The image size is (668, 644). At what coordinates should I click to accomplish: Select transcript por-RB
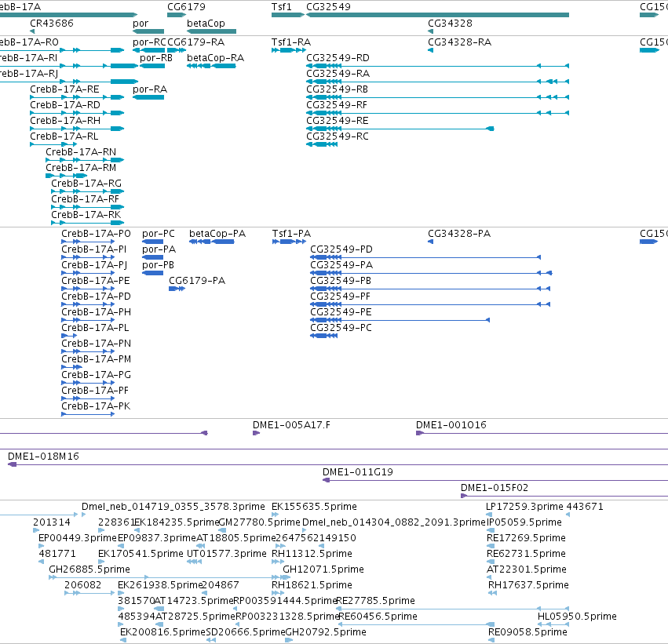(156, 58)
